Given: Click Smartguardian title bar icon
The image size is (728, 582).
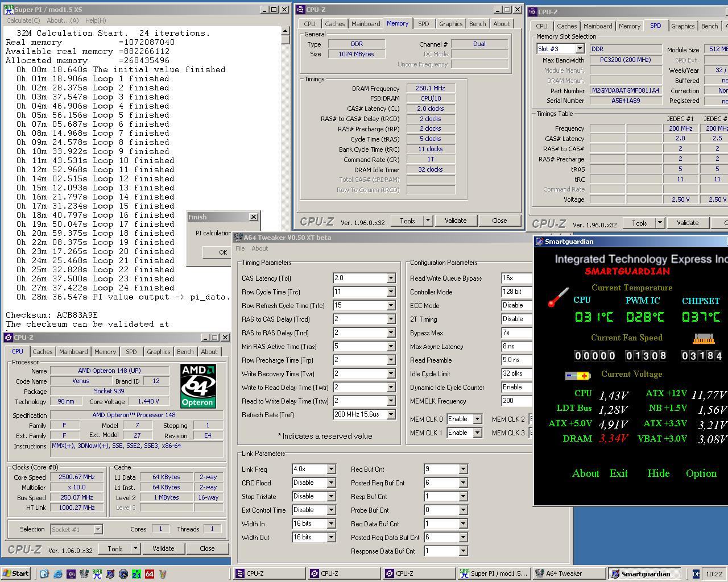Looking at the screenshot, I should coord(539,242).
